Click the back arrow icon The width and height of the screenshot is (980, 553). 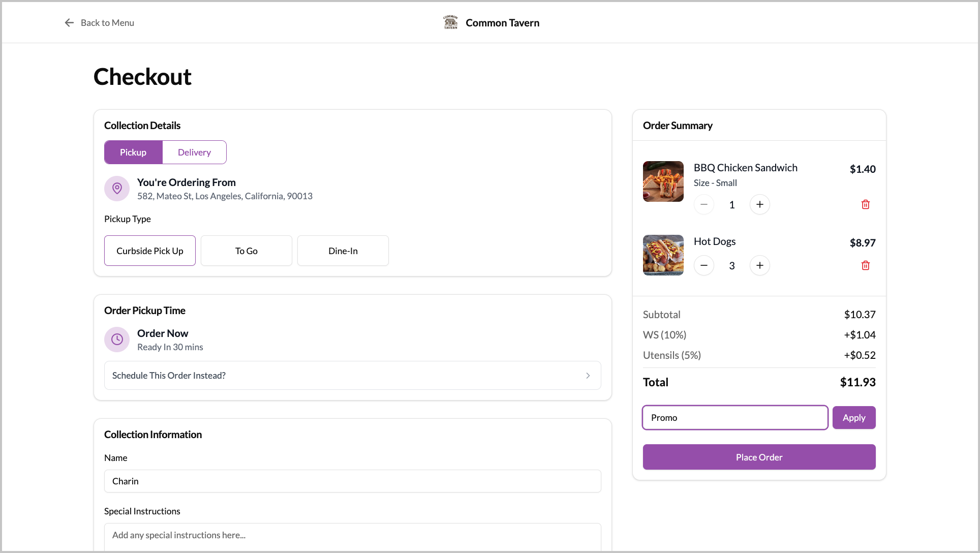pyautogui.click(x=69, y=23)
